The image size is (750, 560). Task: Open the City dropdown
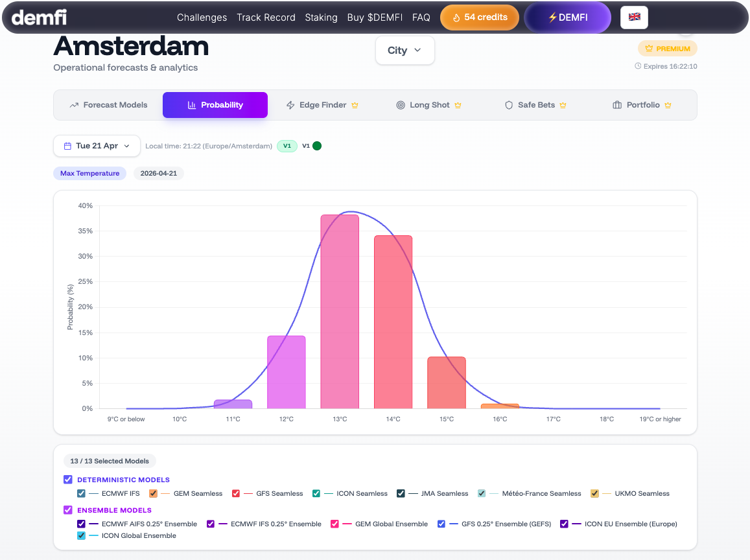tap(404, 50)
